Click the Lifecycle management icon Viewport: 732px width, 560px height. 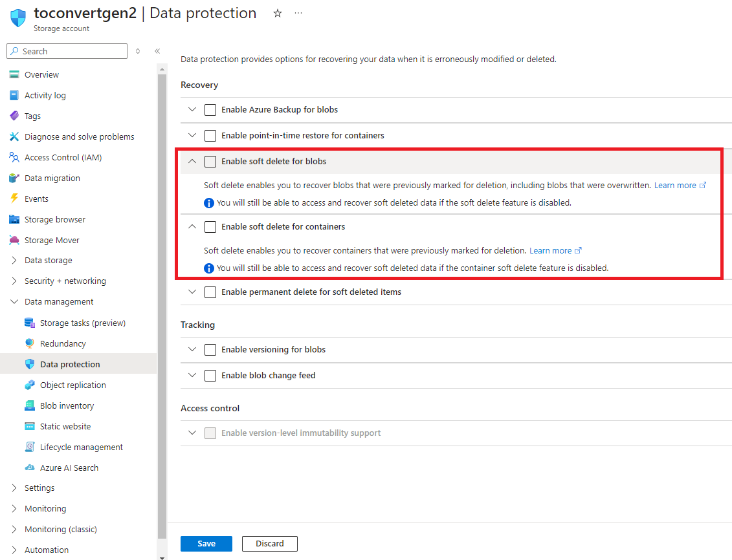pyautogui.click(x=30, y=447)
